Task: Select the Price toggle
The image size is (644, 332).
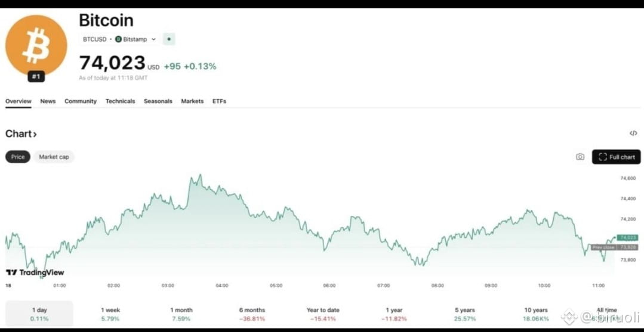Action: [x=18, y=157]
